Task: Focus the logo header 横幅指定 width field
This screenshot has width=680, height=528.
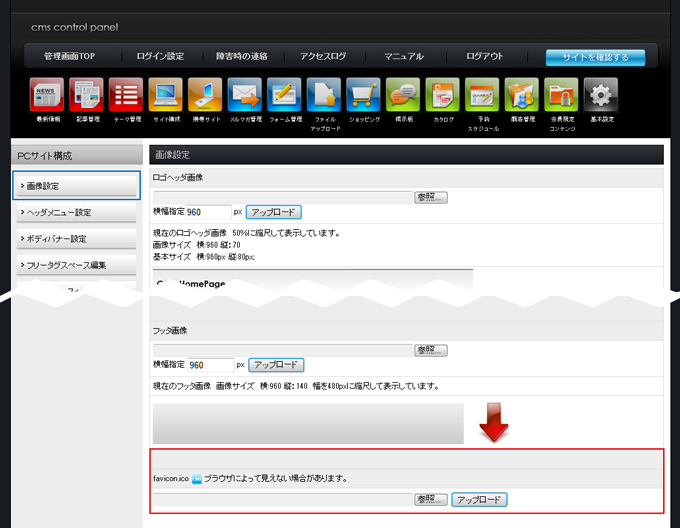Action: click(x=208, y=212)
